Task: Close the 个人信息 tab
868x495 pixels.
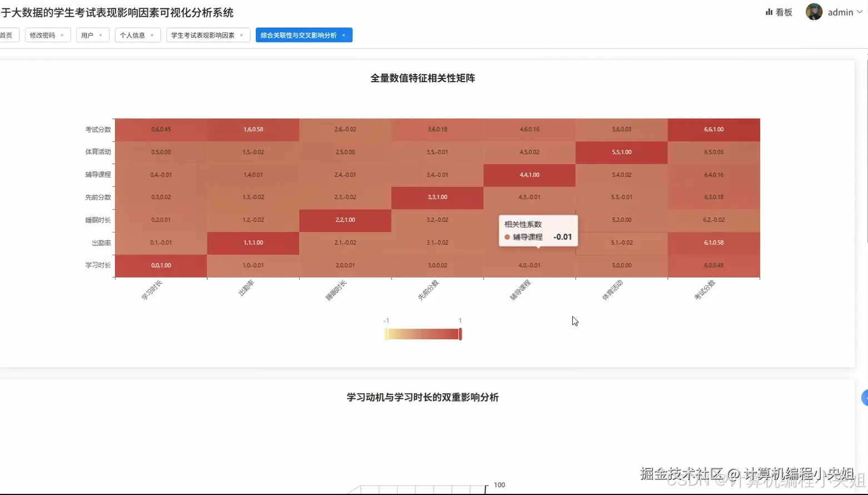Action: click(x=152, y=35)
